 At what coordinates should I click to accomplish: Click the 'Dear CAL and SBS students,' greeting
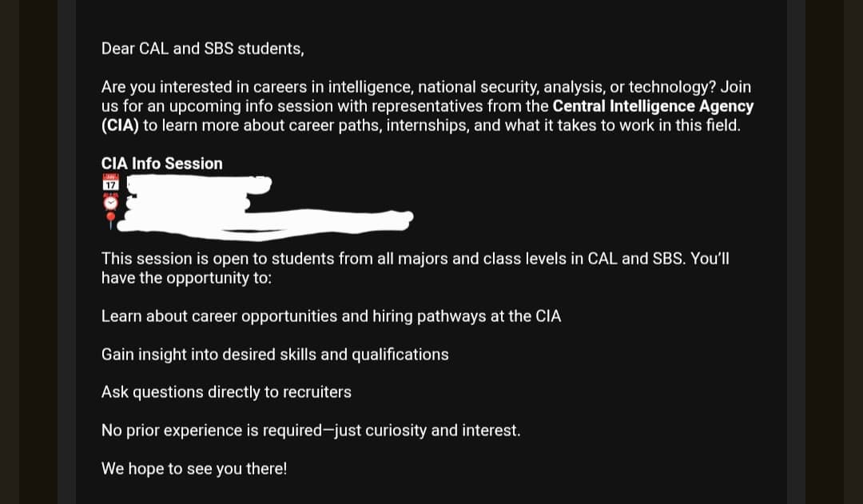[x=202, y=49]
